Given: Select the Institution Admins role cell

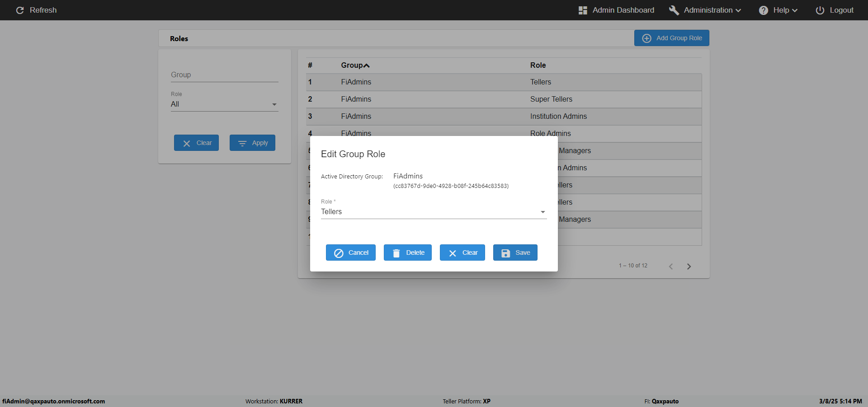Looking at the screenshot, I should (x=558, y=116).
